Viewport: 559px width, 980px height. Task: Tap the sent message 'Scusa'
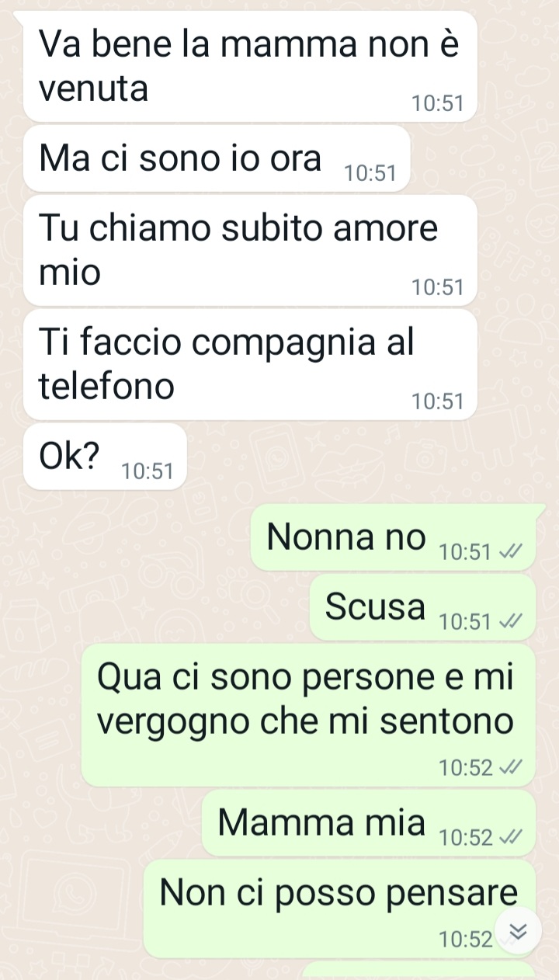[423, 606]
